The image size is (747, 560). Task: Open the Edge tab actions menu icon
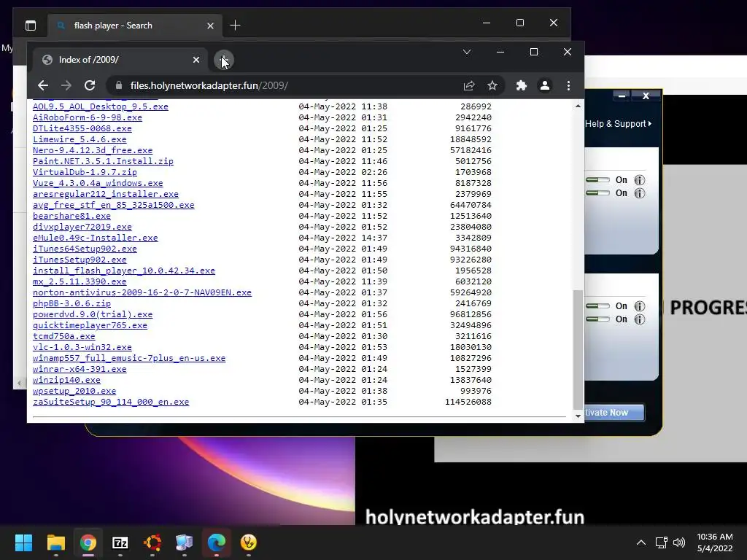click(31, 26)
